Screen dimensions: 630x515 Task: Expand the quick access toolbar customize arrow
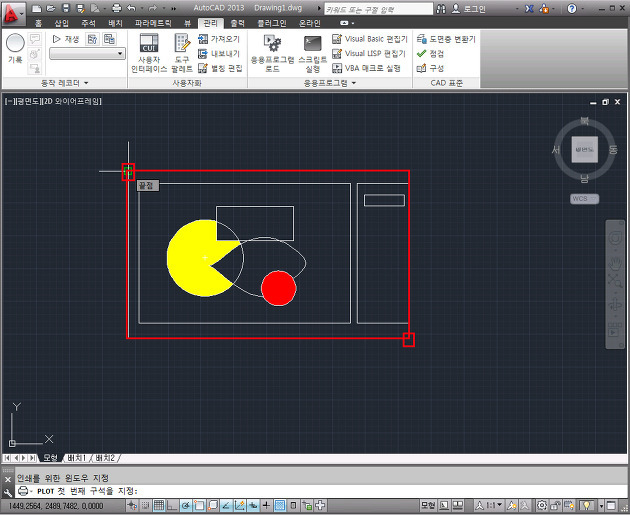coord(174,8)
